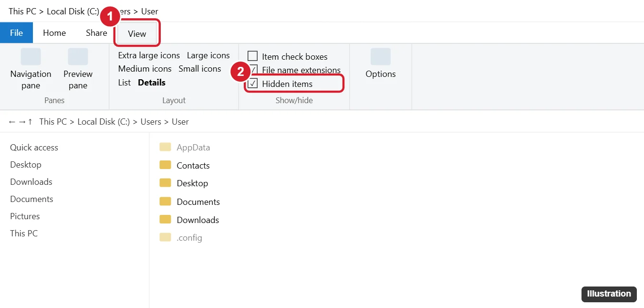Select the Downloads folder name in file list
644x308 pixels.
click(x=198, y=220)
